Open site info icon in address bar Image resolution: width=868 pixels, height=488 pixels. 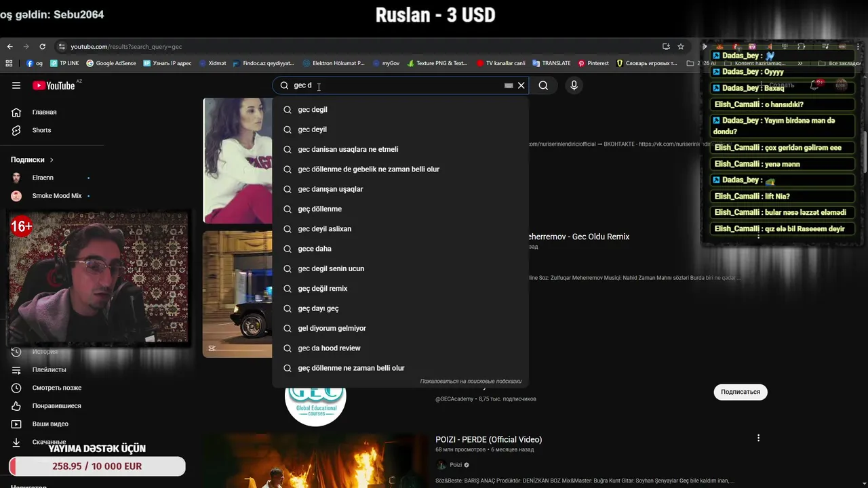pyautogui.click(x=62, y=47)
